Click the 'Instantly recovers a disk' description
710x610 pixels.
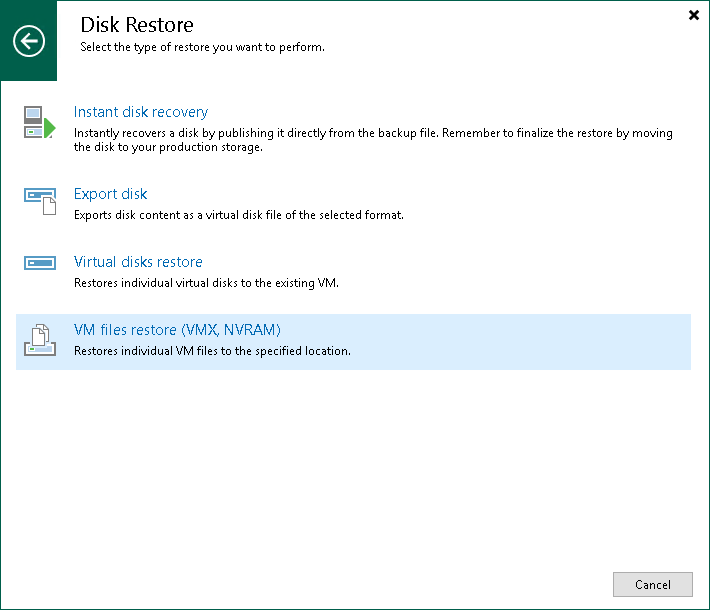click(x=373, y=133)
